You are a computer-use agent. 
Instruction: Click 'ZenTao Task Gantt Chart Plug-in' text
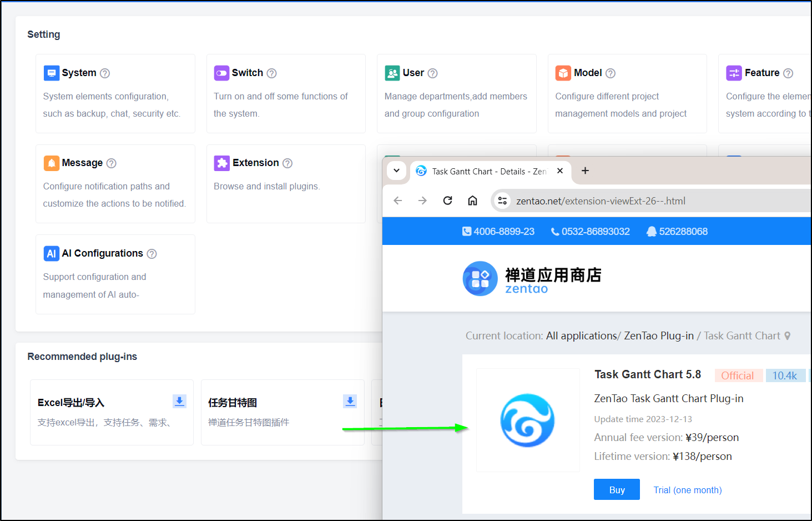(669, 399)
